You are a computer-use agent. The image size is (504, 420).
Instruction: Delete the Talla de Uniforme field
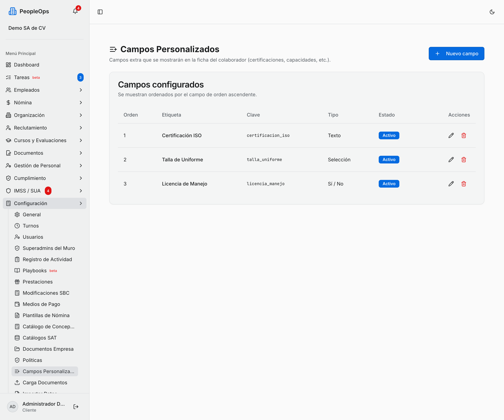(x=464, y=160)
